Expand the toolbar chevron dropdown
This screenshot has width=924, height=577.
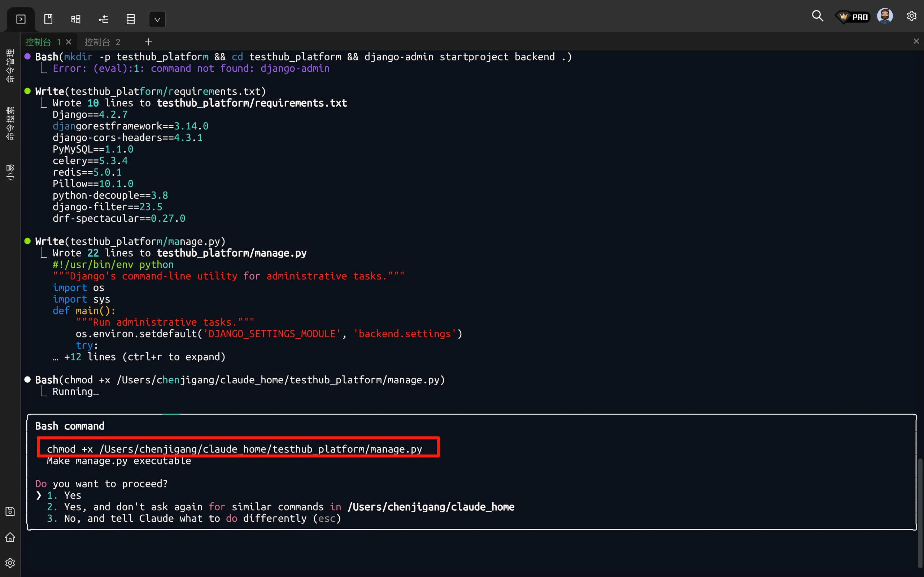(157, 19)
